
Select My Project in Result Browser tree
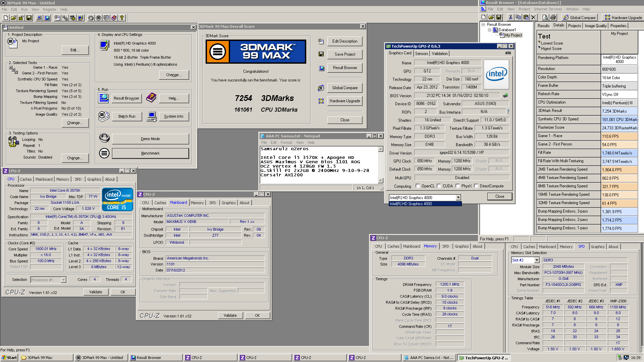[513, 35]
